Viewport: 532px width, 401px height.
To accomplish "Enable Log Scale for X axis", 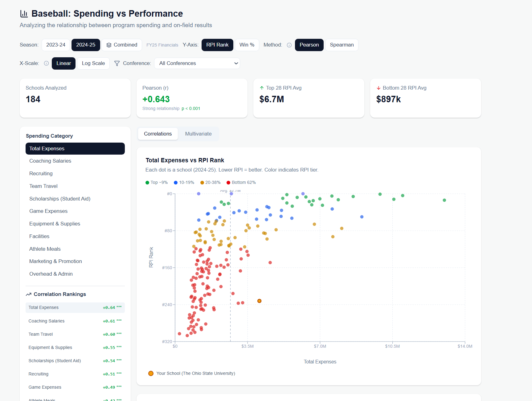I will pos(93,63).
